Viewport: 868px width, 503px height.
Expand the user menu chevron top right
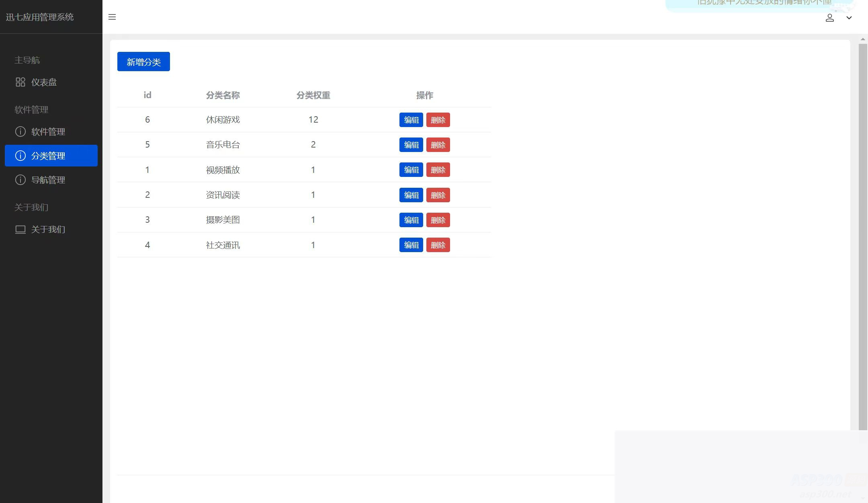849,18
